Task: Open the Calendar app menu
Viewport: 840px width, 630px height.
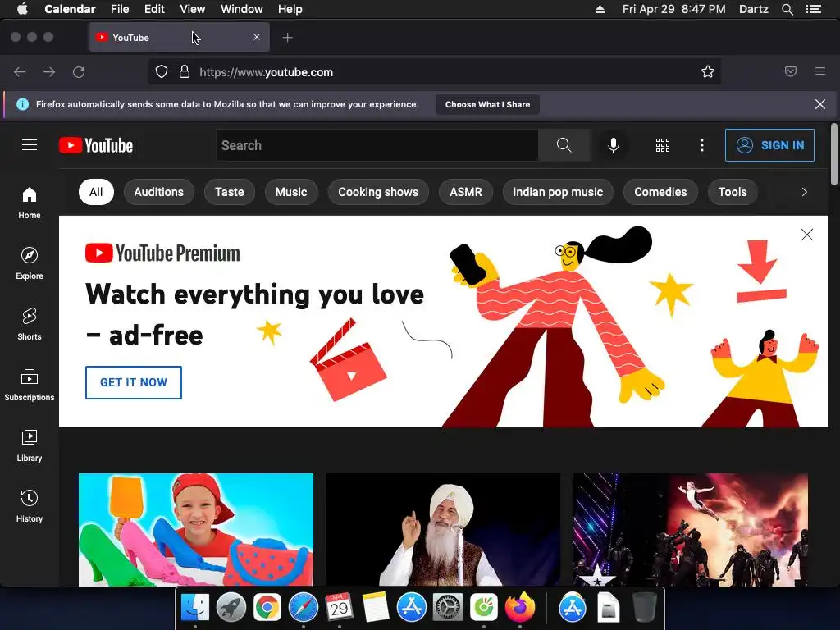Action: point(71,9)
